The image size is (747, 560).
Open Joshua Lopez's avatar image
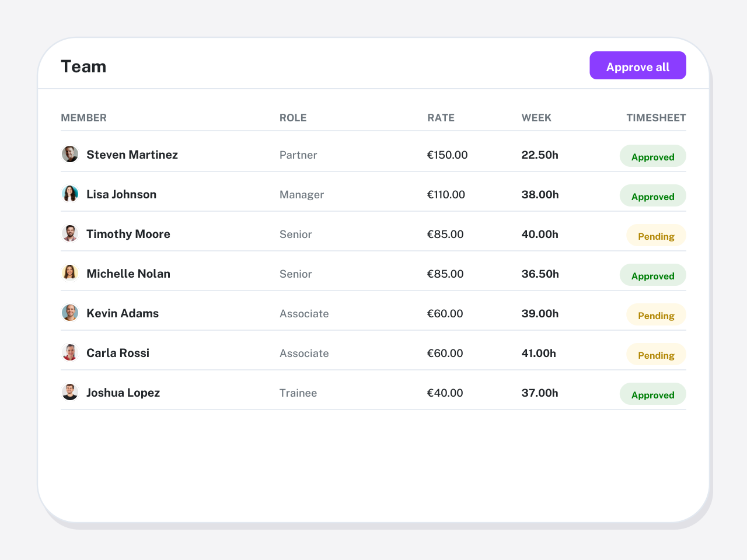tap(70, 392)
